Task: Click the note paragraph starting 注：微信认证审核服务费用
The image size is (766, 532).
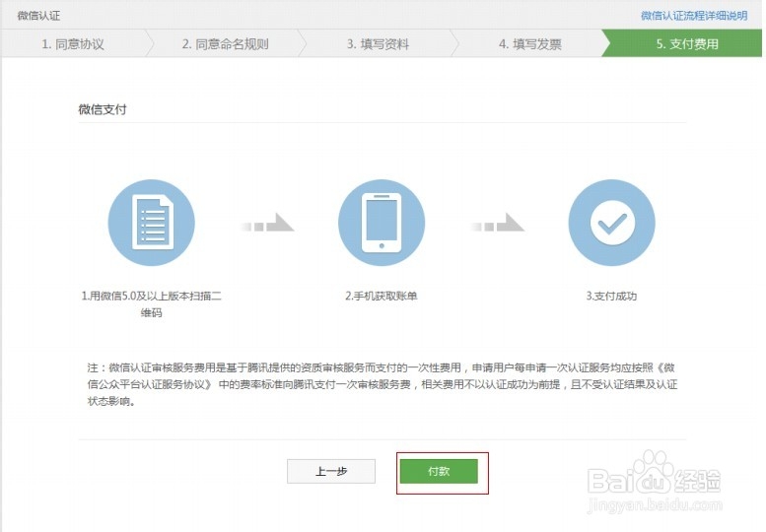Action: [x=383, y=384]
